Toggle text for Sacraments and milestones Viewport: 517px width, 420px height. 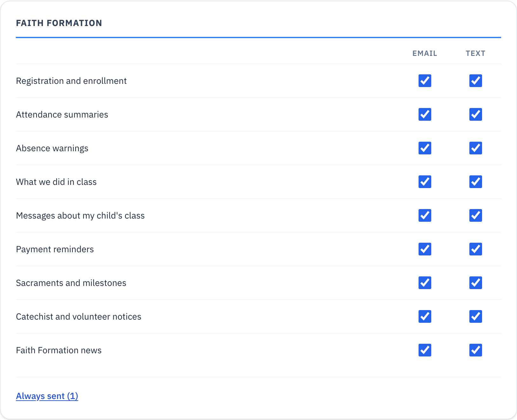click(475, 283)
